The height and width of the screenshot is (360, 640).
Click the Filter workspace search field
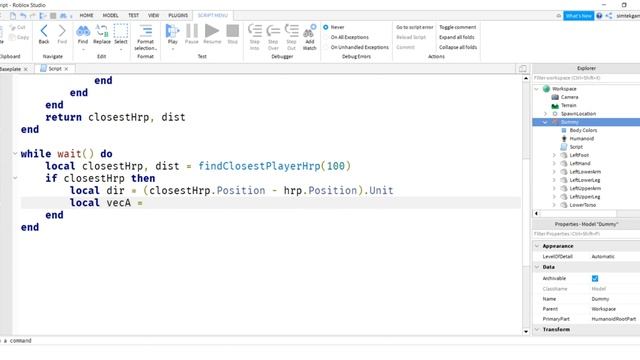(x=586, y=78)
